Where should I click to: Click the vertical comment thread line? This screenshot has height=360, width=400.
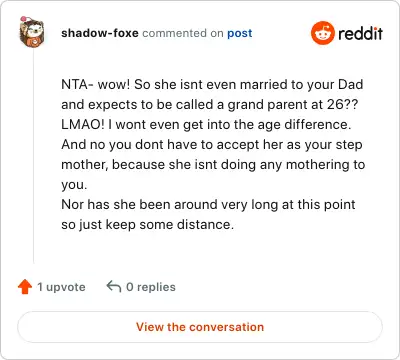34,155
